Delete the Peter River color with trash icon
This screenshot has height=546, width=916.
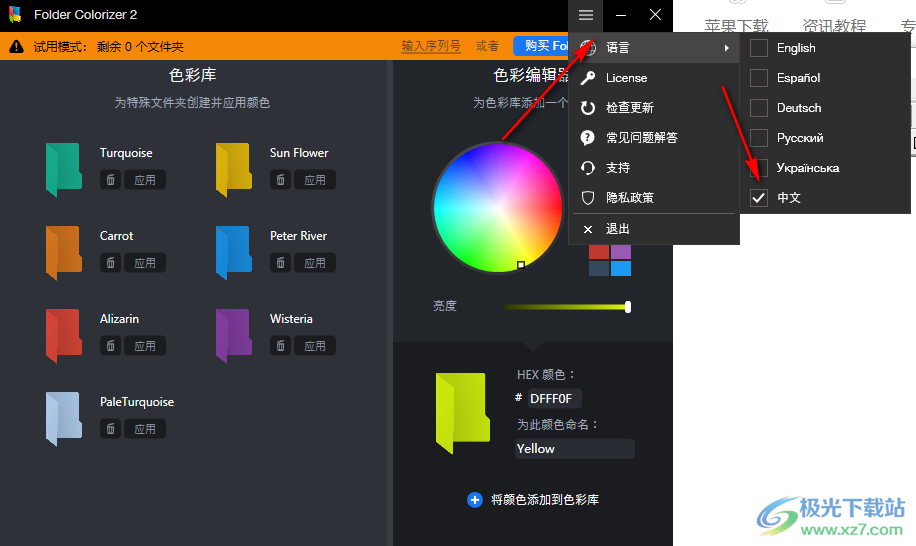click(x=280, y=263)
